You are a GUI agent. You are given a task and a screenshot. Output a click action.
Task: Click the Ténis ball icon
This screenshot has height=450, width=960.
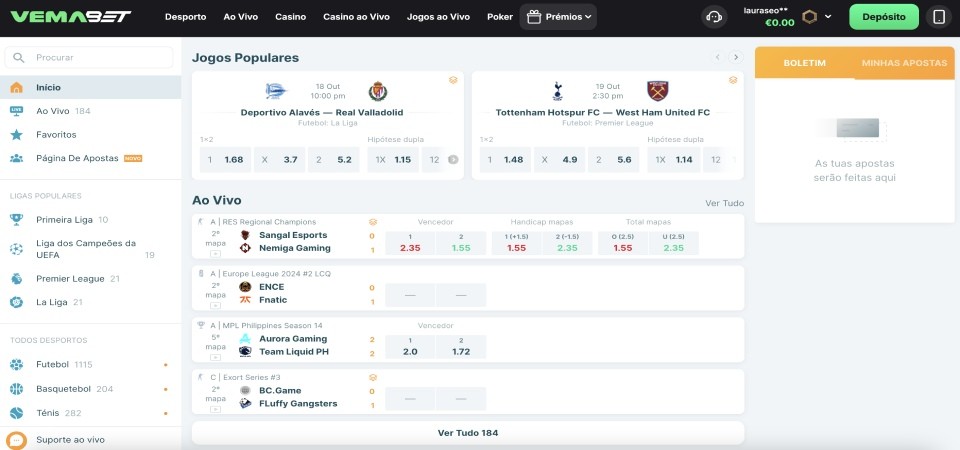(17, 413)
